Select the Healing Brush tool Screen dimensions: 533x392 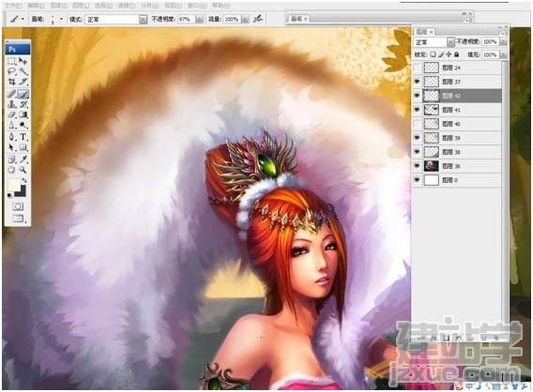(12, 94)
